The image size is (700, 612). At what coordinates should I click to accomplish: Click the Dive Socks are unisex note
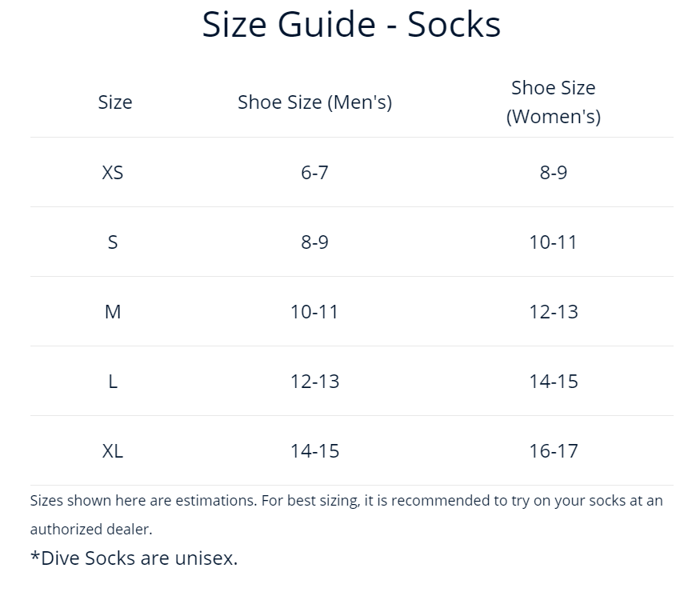coord(134,558)
